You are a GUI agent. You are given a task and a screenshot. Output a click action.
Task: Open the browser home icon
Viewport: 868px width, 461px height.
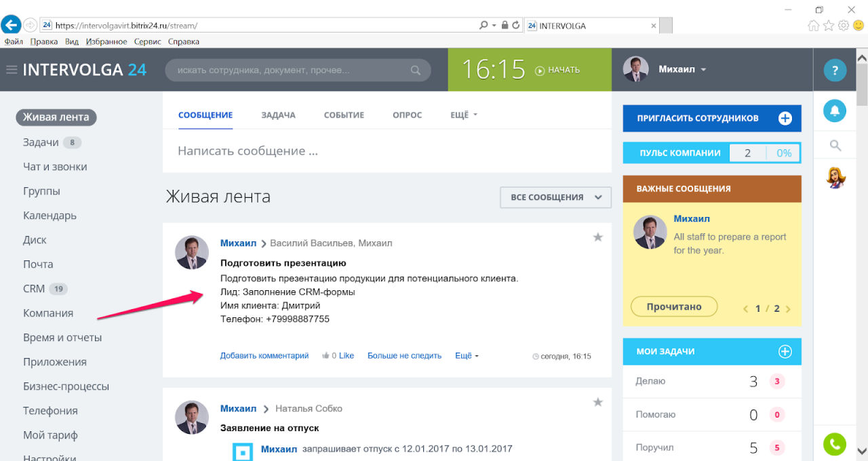click(814, 26)
